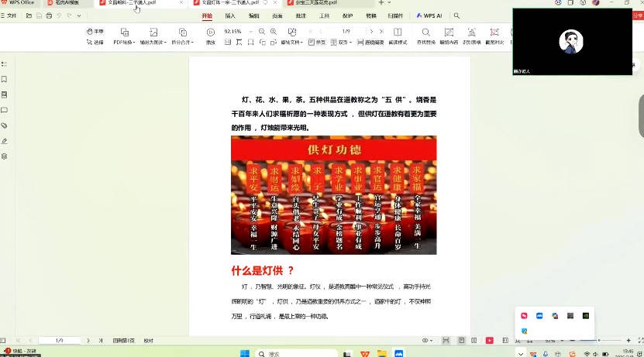This screenshot has height=357, width=644.
Task: Click the zoom out magnifier icon
Action: (x=262, y=32)
